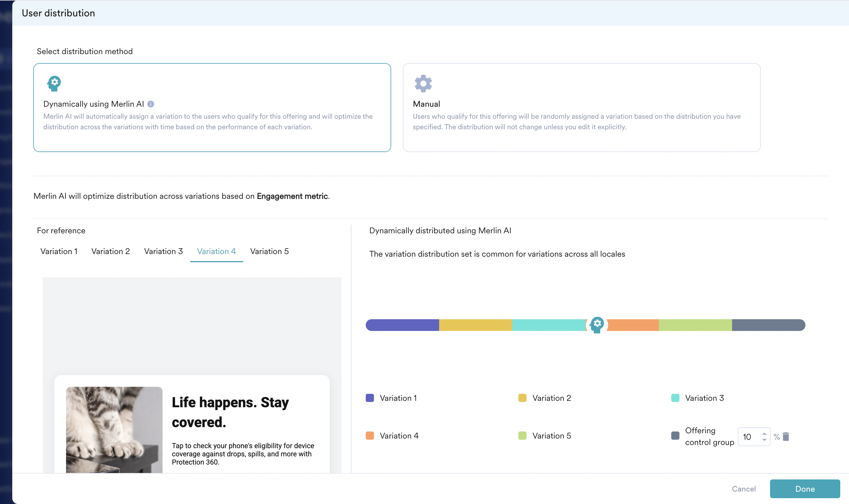
Task: Click the purple Variation 1 segment of bar
Action: [402, 325]
